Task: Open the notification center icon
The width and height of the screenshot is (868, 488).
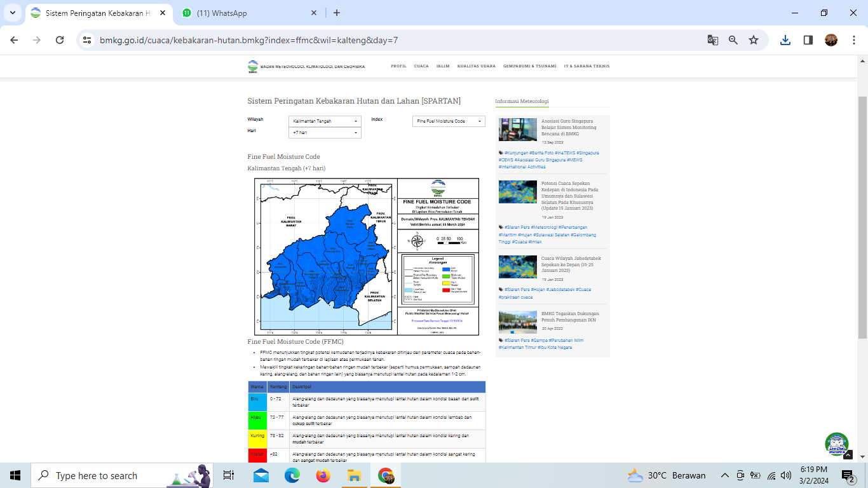Action: click(848, 475)
